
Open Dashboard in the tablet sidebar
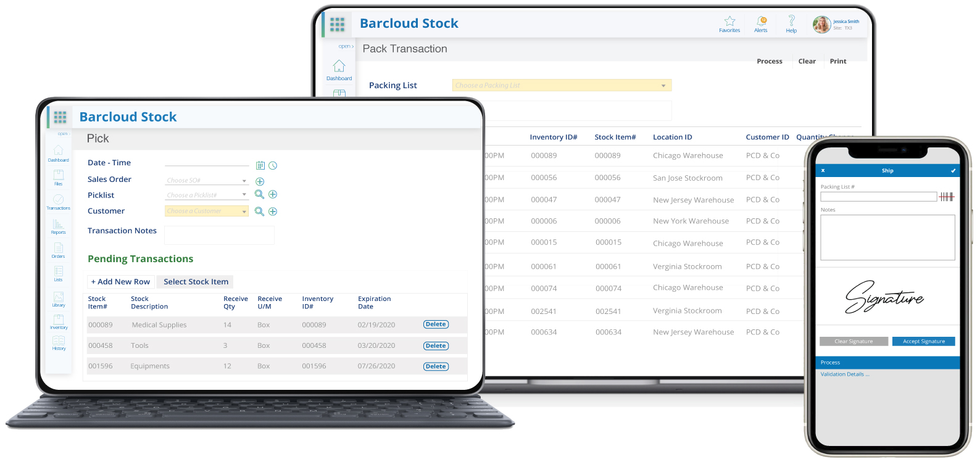click(x=58, y=154)
